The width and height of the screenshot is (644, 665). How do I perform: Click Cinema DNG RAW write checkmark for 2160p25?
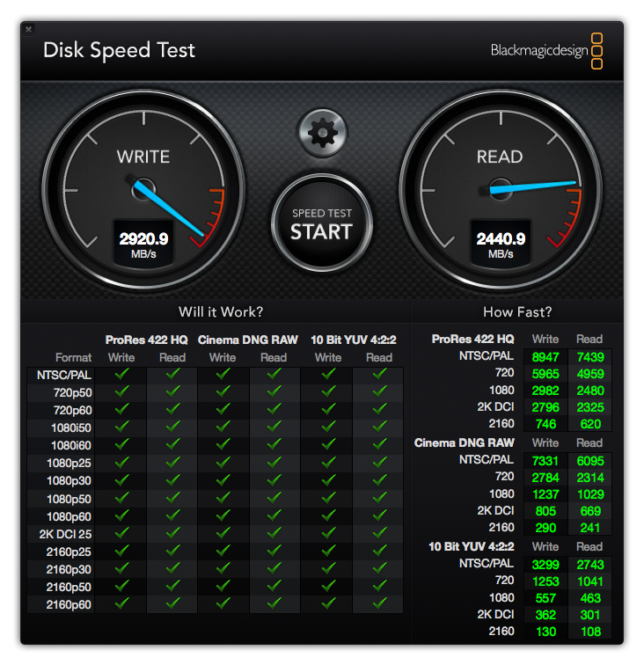pos(223,551)
